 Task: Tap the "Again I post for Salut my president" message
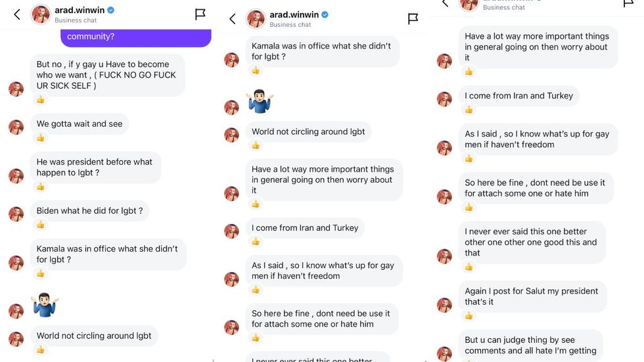(x=532, y=296)
